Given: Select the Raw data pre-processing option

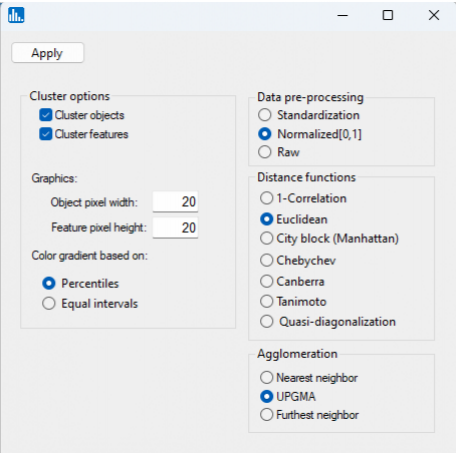Looking at the screenshot, I should (265, 152).
